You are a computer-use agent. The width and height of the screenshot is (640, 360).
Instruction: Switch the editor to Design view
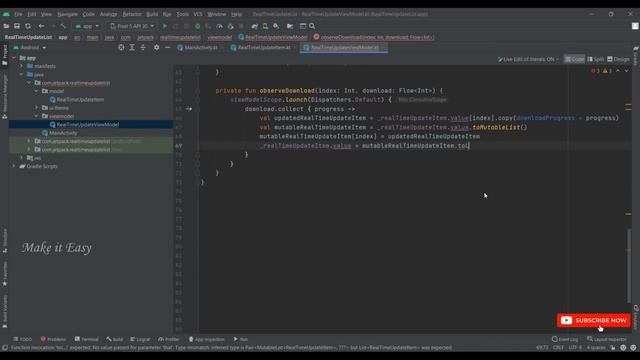coord(618,59)
